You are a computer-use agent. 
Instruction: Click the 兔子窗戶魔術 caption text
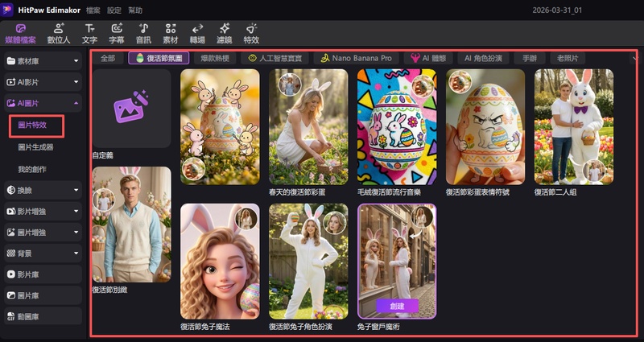tap(378, 327)
